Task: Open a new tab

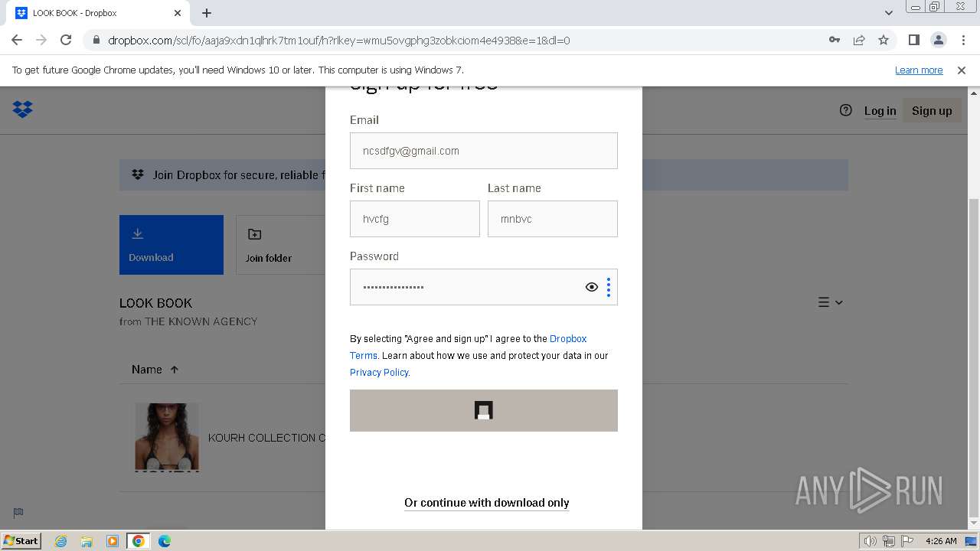Action: pyautogui.click(x=207, y=13)
